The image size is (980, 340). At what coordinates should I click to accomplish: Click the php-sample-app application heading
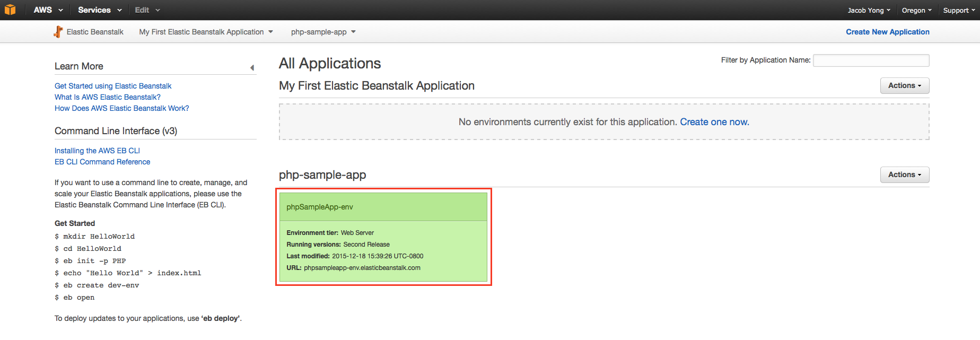click(322, 175)
